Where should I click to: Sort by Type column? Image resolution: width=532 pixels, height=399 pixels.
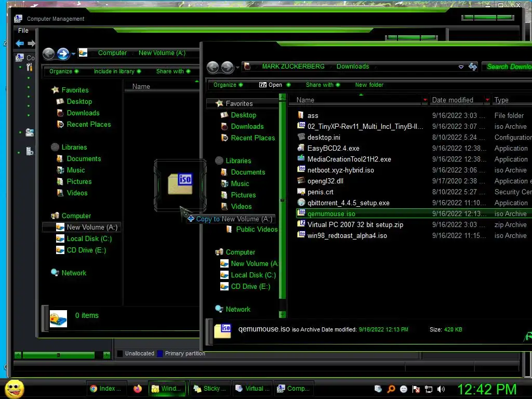501,100
